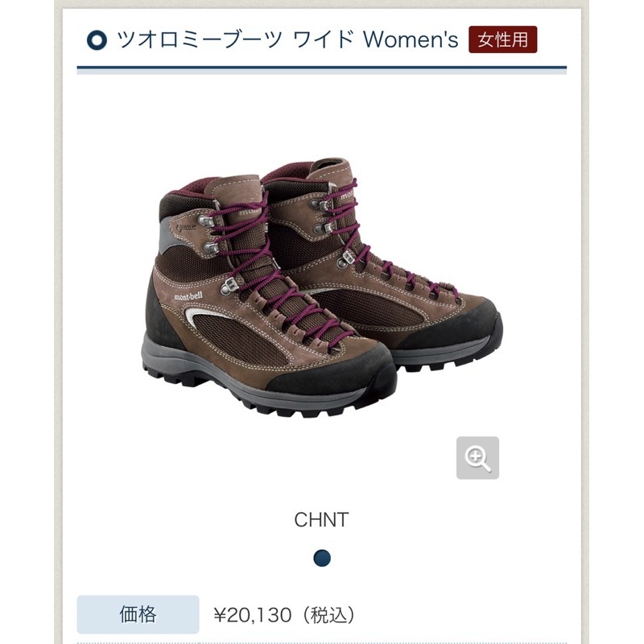644x644 pixels.
Task: Open the hiking boots product image
Action: tap(322, 287)
